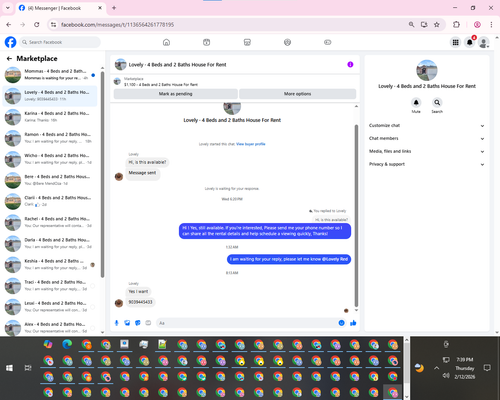Open Windows notification center
Viewport: 500px width, 400px height.
coord(487,368)
